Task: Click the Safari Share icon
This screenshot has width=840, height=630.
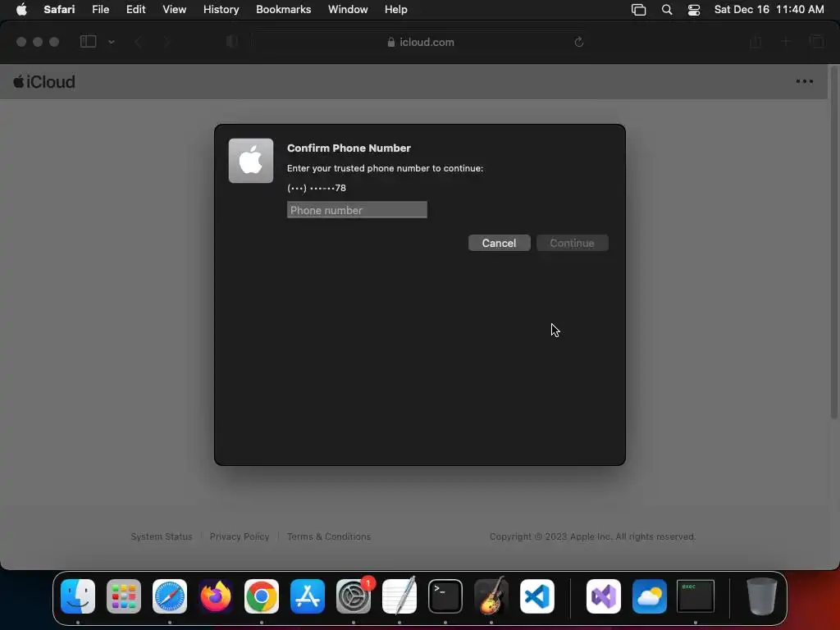Action: [756, 42]
